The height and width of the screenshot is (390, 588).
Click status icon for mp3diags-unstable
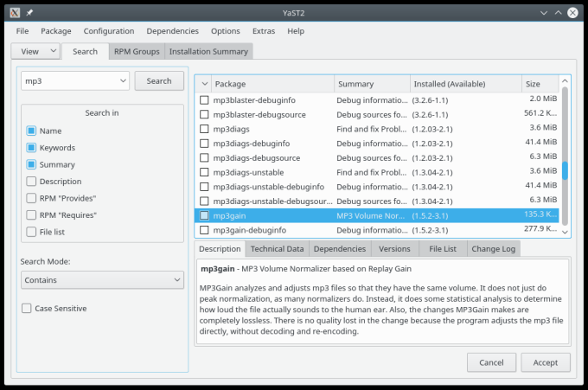205,172
